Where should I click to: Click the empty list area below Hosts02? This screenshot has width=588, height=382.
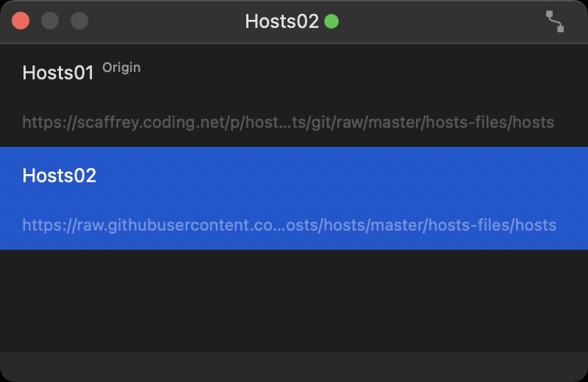[x=294, y=300]
